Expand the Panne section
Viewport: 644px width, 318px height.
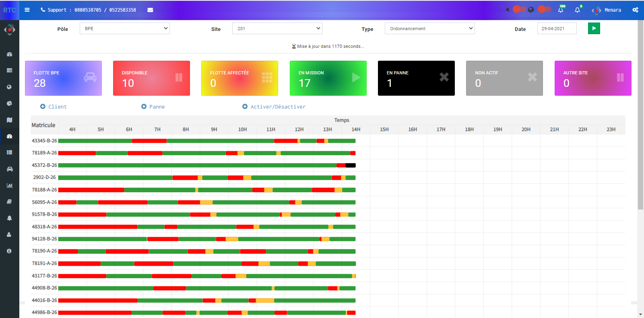click(153, 107)
